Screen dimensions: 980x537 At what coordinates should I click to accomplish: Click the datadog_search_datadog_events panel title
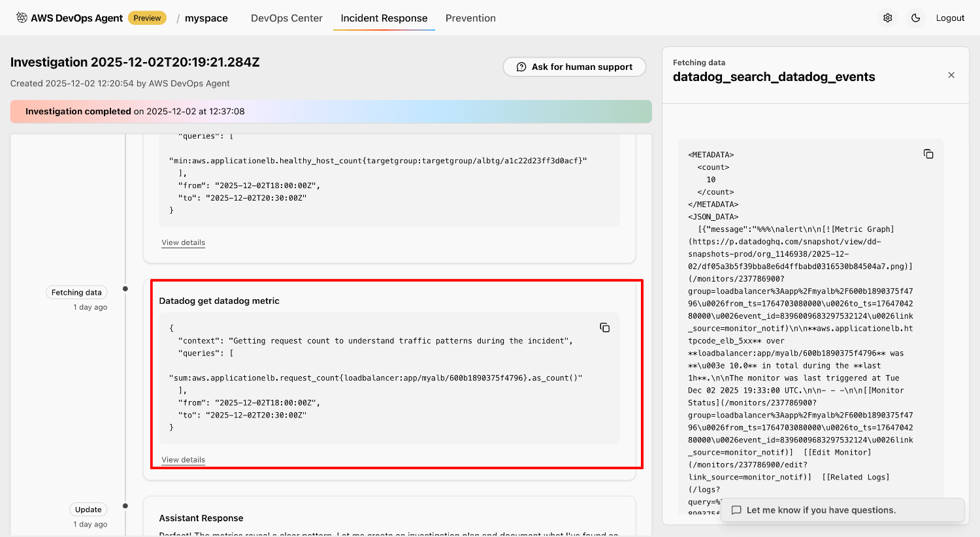click(774, 77)
